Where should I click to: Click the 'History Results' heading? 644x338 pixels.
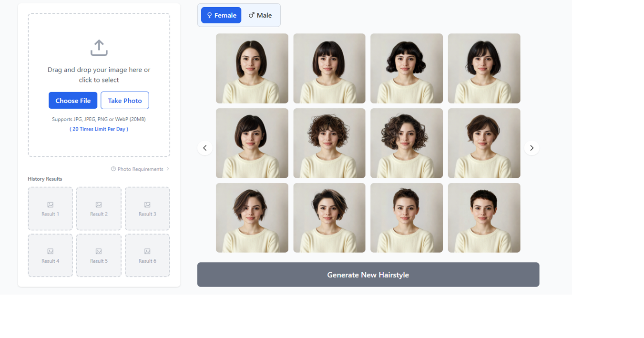point(45,179)
